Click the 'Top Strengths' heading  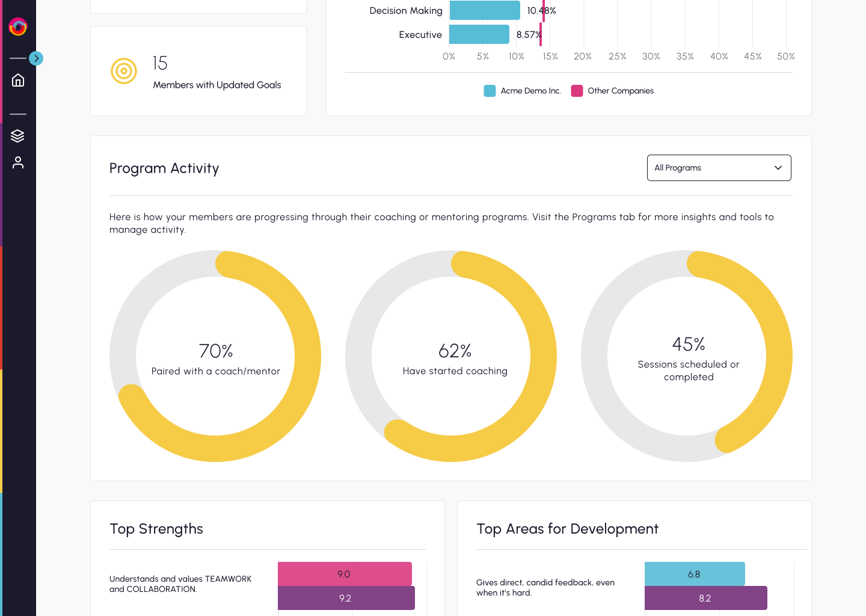tap(156, 529)
